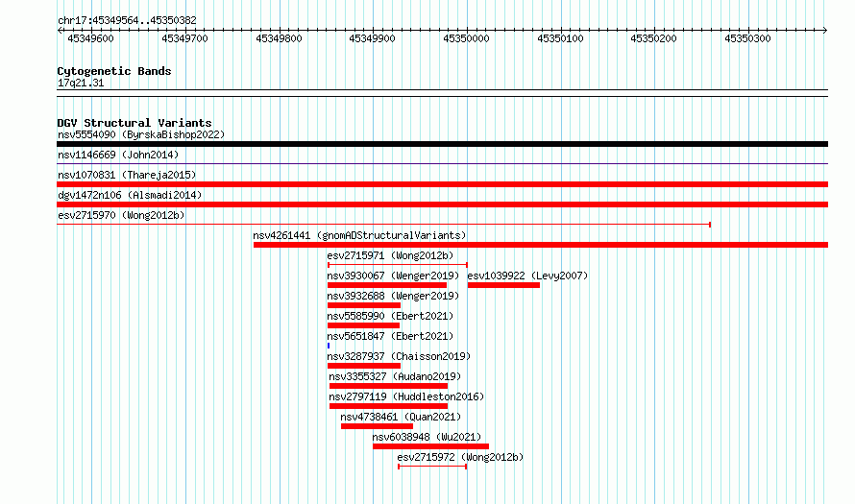
Task: Select the 17q21.31 band label
Action: point(81,83)
